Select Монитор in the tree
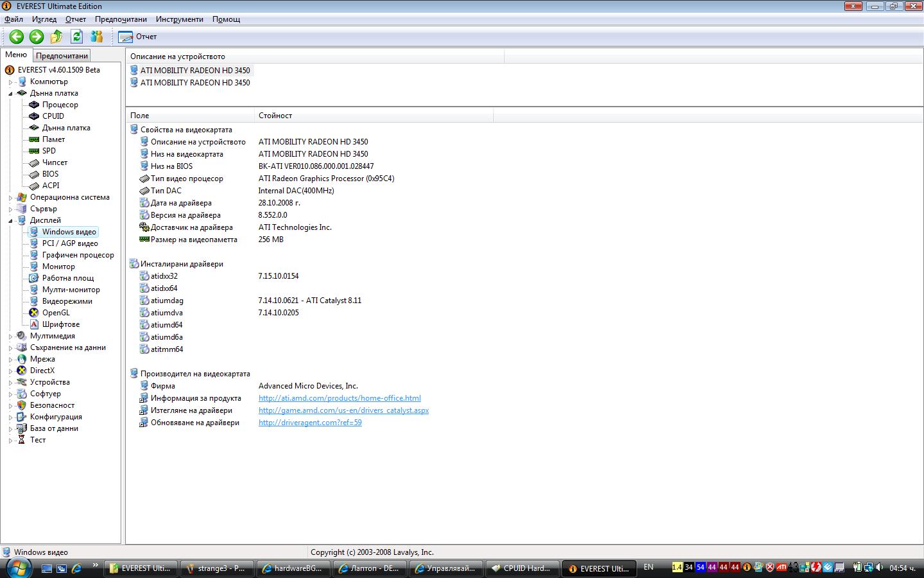The height and width of the screenshot is (578, 924). pyautogui.click(x=58, y=267)
